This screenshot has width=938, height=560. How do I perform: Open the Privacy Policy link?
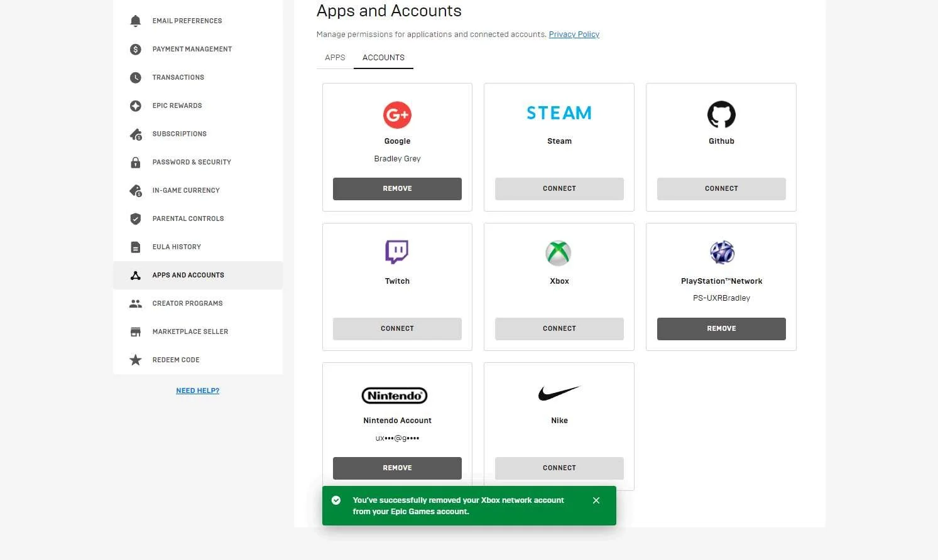(574, 35)
